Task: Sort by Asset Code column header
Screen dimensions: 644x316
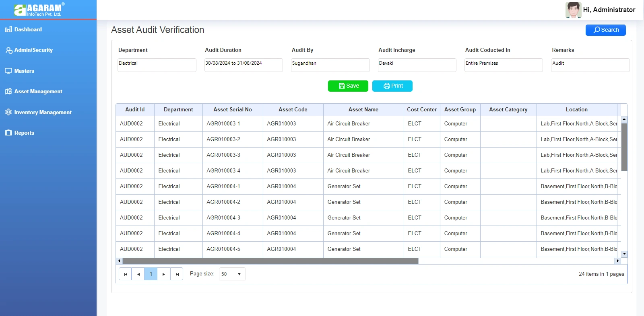Action: coord(293,110)
